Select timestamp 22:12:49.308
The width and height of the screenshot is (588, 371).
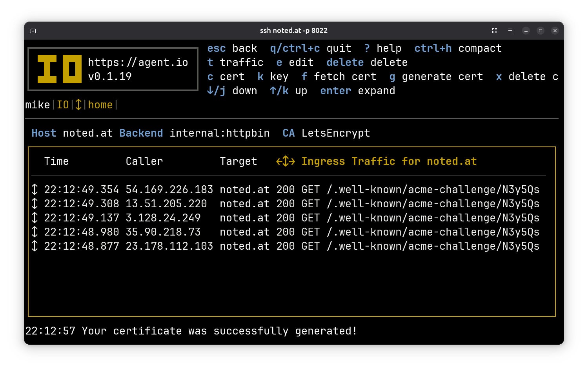point(82,204)
